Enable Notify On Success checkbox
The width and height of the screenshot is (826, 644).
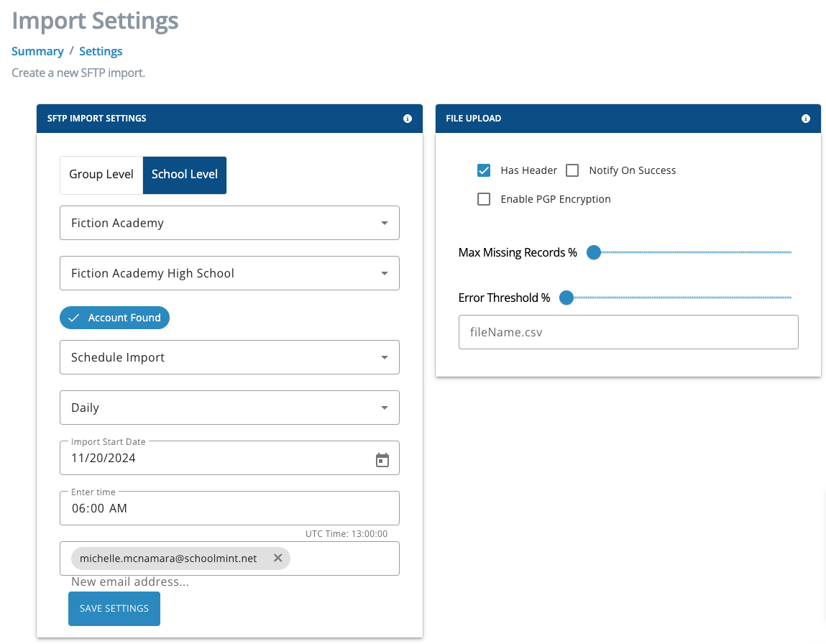pos(572,170)
